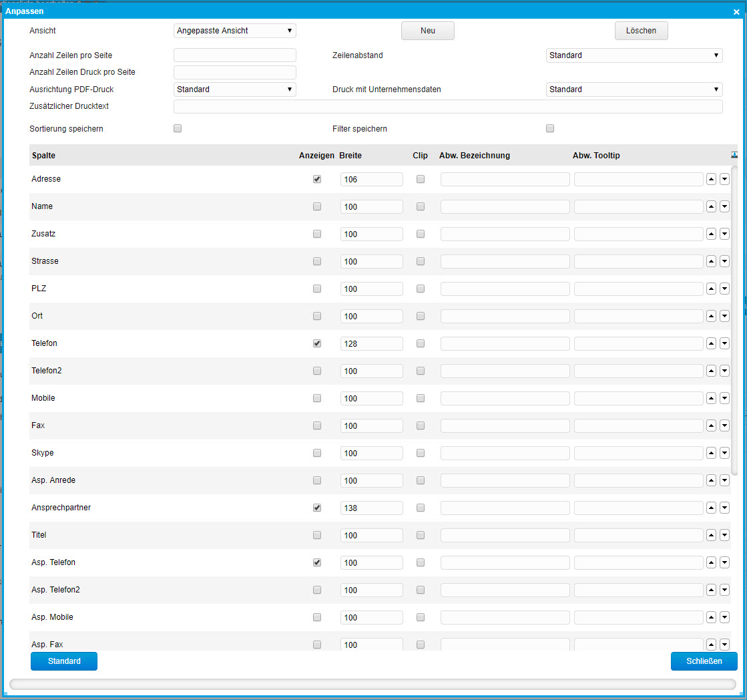Move Telefon row up arrow
Image resolution: width=747 pixels, height=700 pixels.
point(711,343)
